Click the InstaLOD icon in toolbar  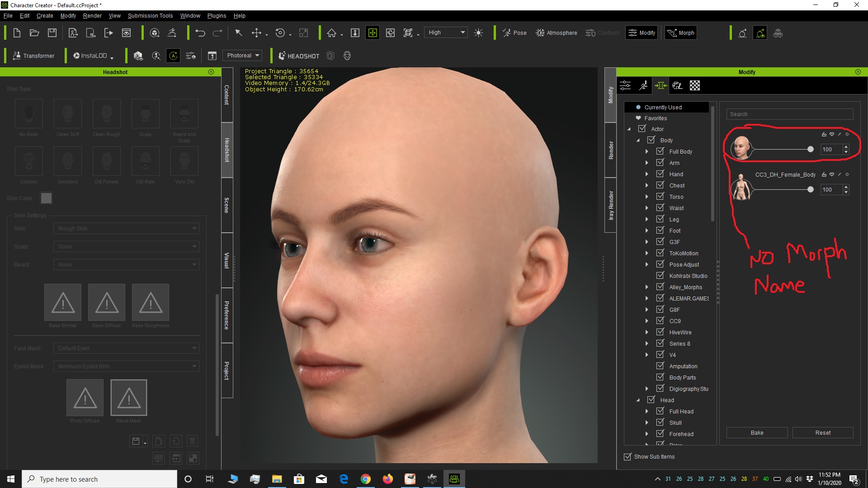pyautogui.click(x=75, y=55)
